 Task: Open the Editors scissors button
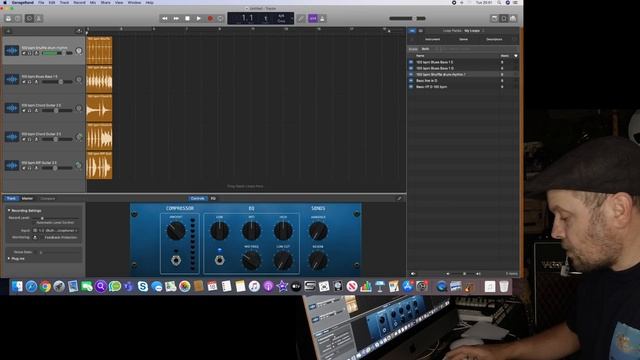[x=39, y=18]
